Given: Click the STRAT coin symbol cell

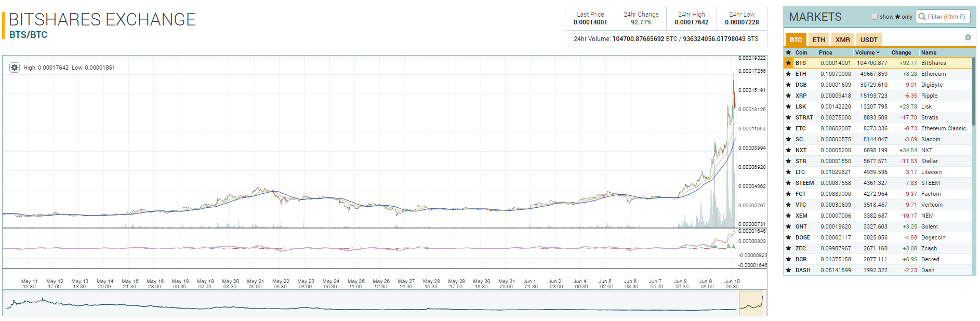Looking at the screenshot, I should coord(804,117).
